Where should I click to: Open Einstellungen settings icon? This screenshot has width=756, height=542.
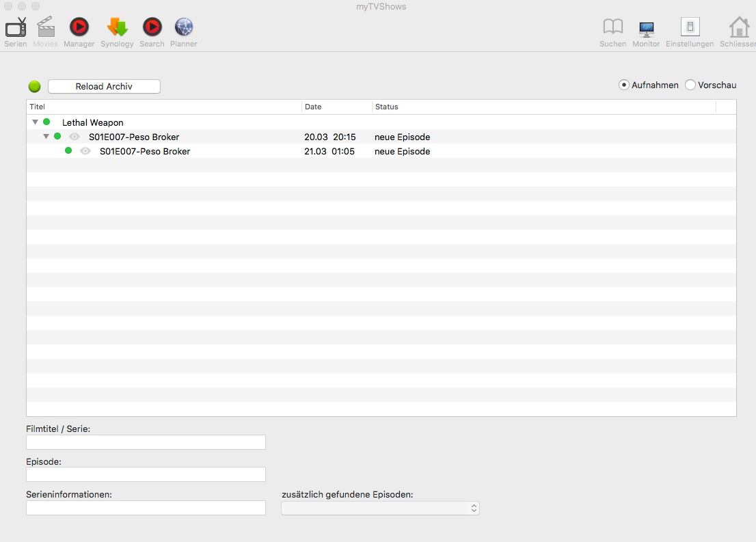(x=690, y=28)
